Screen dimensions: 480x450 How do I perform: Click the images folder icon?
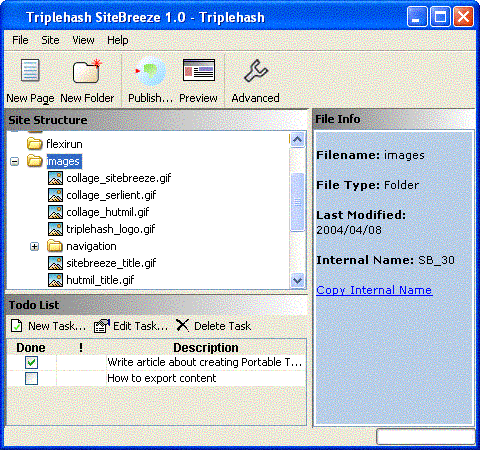tap(35, 161)
